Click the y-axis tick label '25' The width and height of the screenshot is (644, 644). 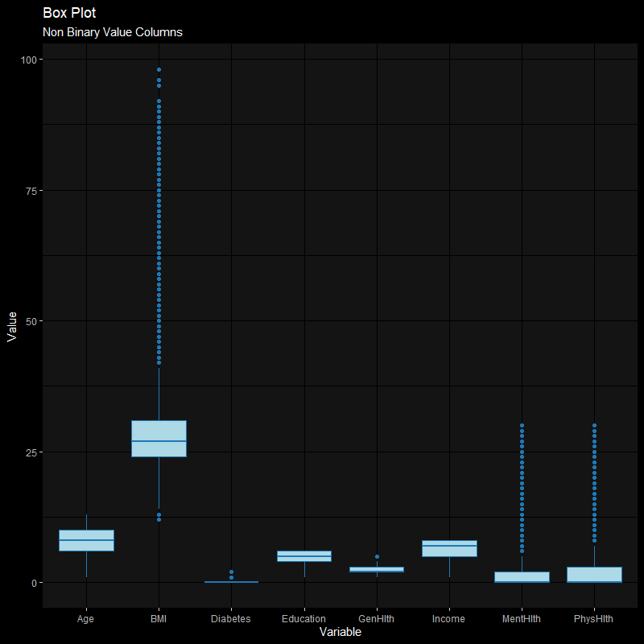coord(31,452)
